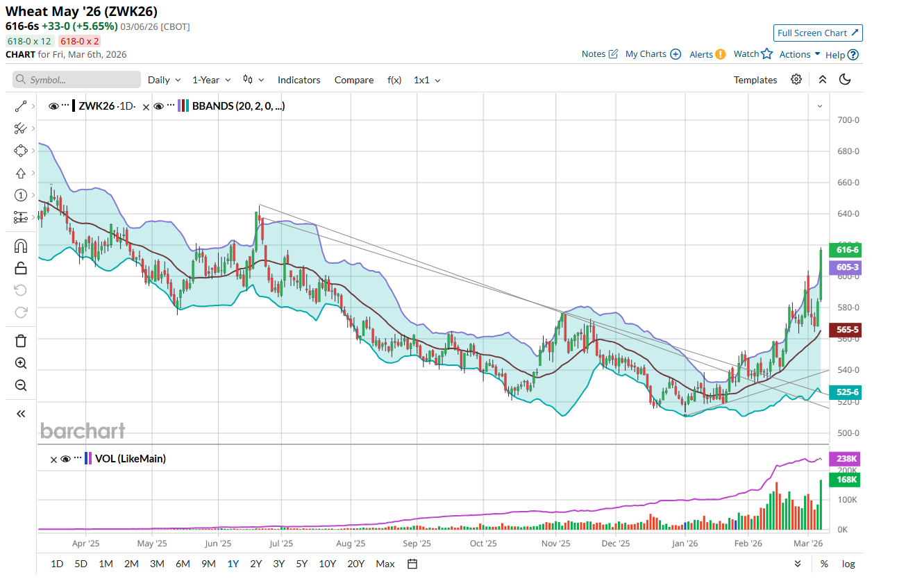
Task: Open the custom date range calendar icon
Action: click(412, 564)
